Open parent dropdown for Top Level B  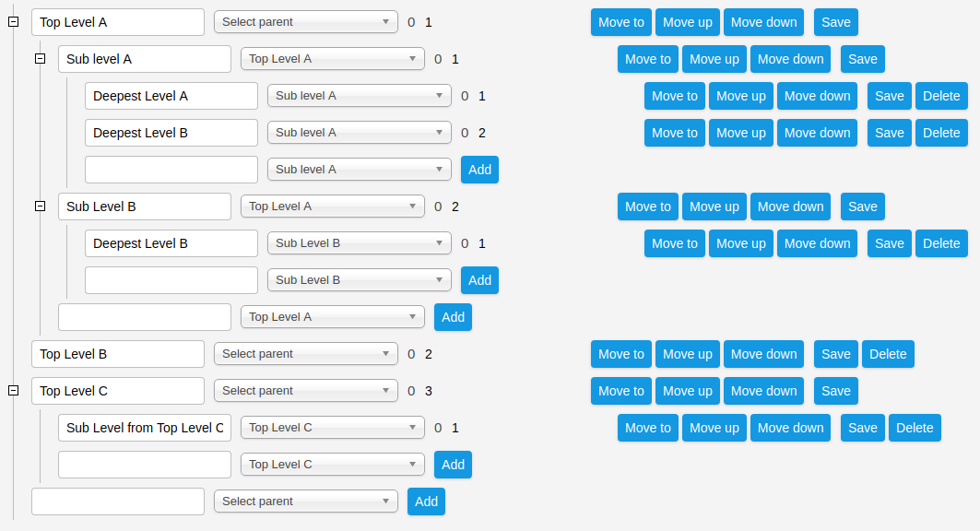tap(306, 354)
